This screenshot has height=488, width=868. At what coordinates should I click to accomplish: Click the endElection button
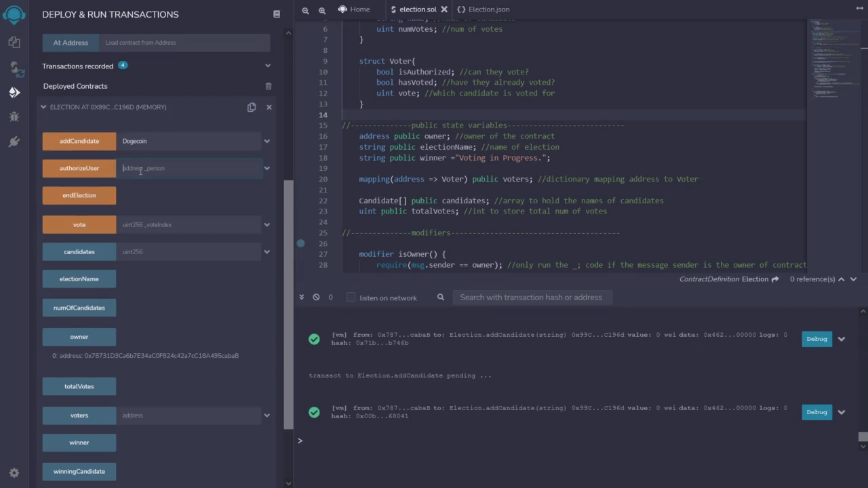point(79,195)
